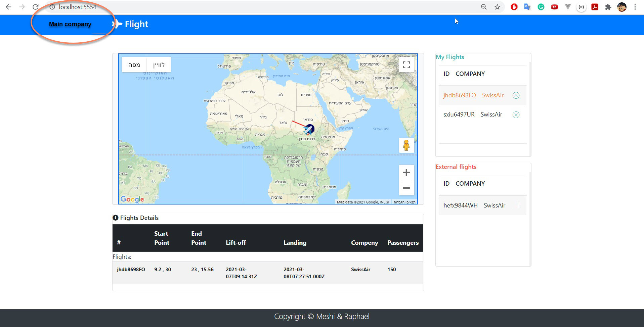
Task: Toggle fullscreen map view
Action: 406,65
